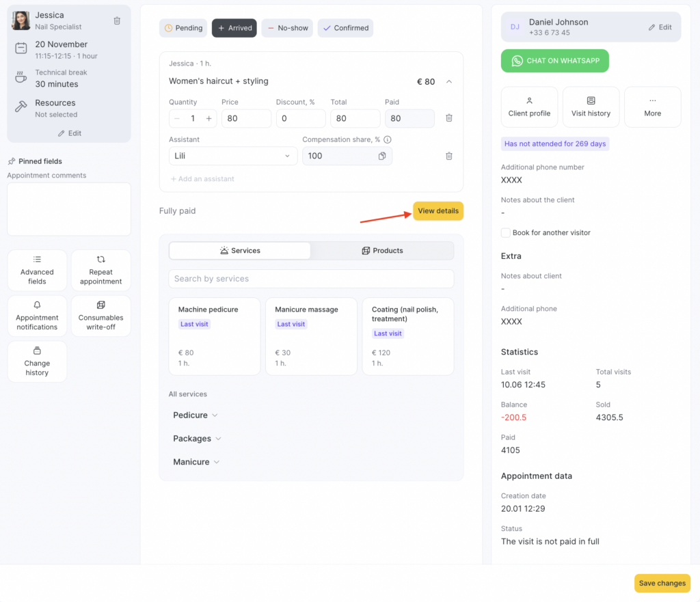Mark appointment as No-show

pyautogui.click(x=287, y=28)
